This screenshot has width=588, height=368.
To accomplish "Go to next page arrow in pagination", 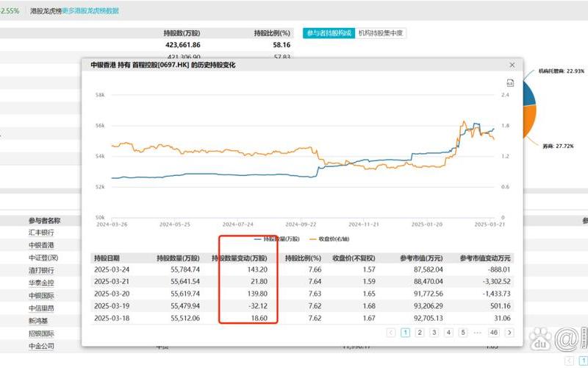I will (509, 333).
